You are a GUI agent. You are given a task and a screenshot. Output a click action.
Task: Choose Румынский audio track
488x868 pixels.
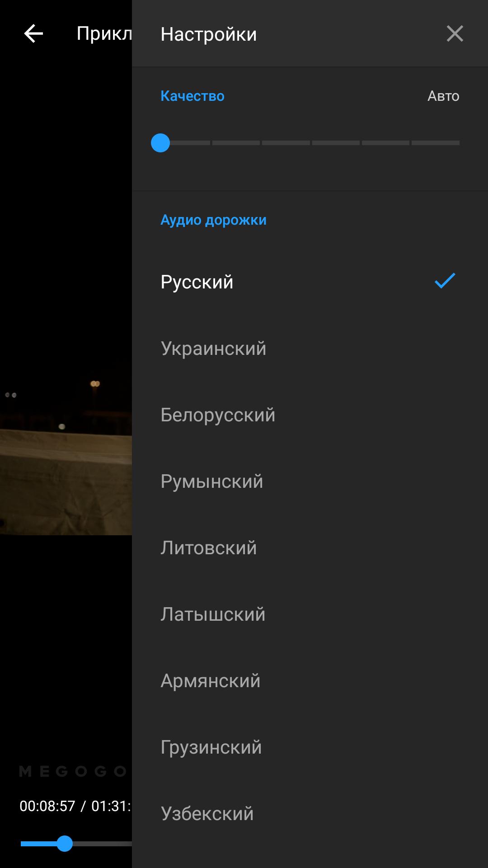coord(310,481)
